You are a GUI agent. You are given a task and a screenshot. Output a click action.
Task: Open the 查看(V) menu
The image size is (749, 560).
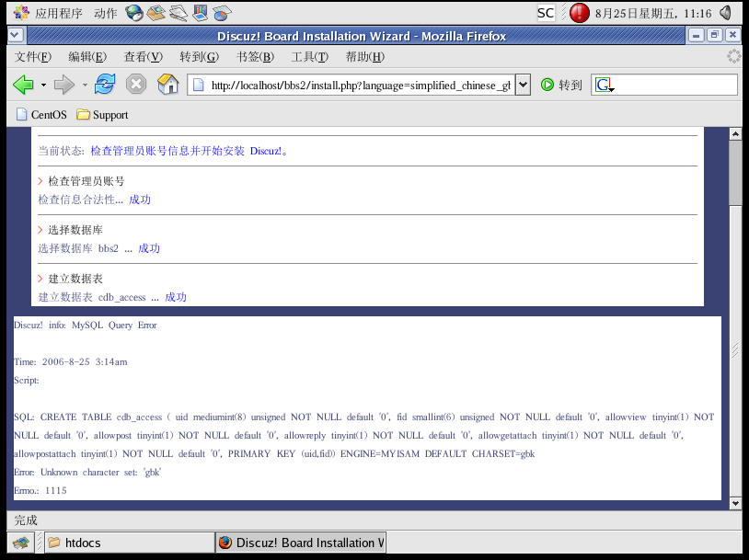[x=144, y=57]
